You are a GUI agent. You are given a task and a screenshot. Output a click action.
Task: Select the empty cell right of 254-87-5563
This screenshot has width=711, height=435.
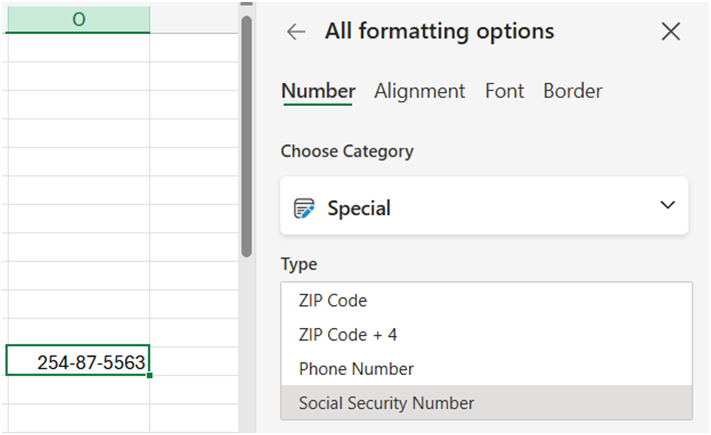point(194,361)
